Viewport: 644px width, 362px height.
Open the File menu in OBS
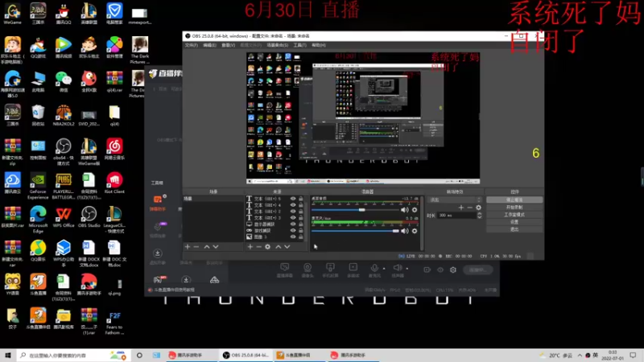(191, 45)
